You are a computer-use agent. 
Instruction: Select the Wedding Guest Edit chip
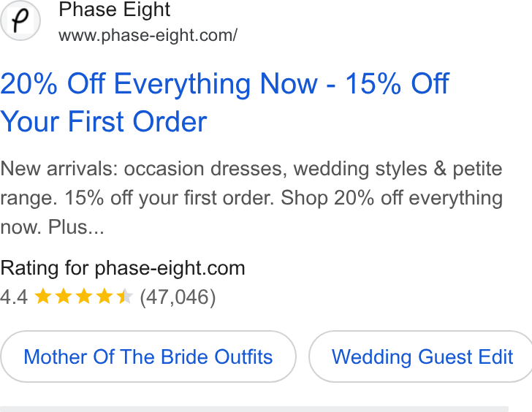click(422, 356)
